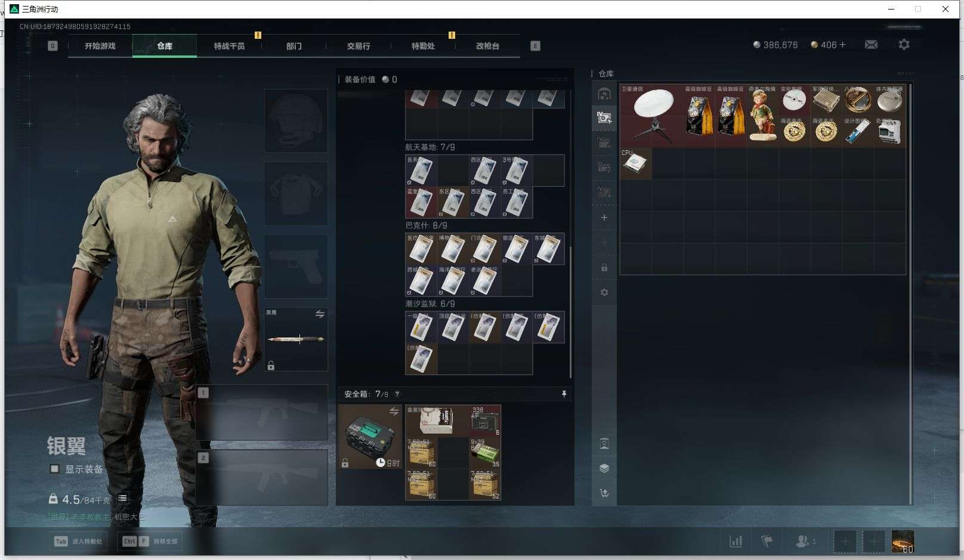
Task: Click the help icon beside 安全箱
Action: [397, 394]
